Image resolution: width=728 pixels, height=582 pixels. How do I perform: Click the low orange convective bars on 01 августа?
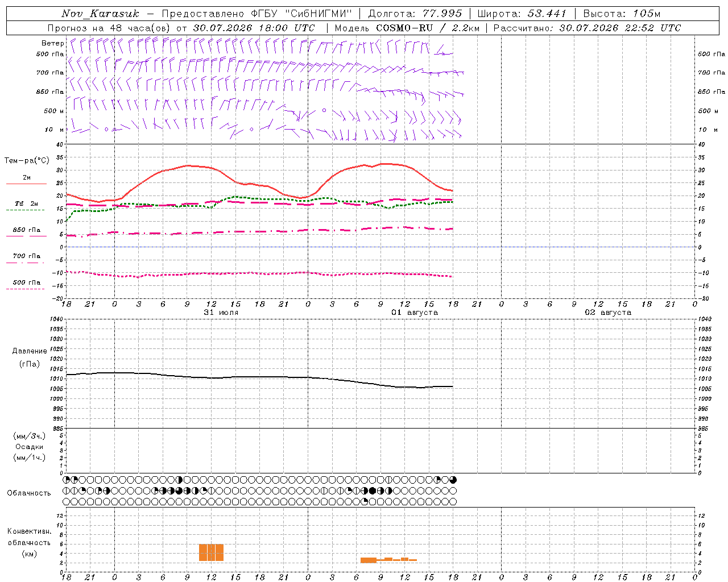388,560
